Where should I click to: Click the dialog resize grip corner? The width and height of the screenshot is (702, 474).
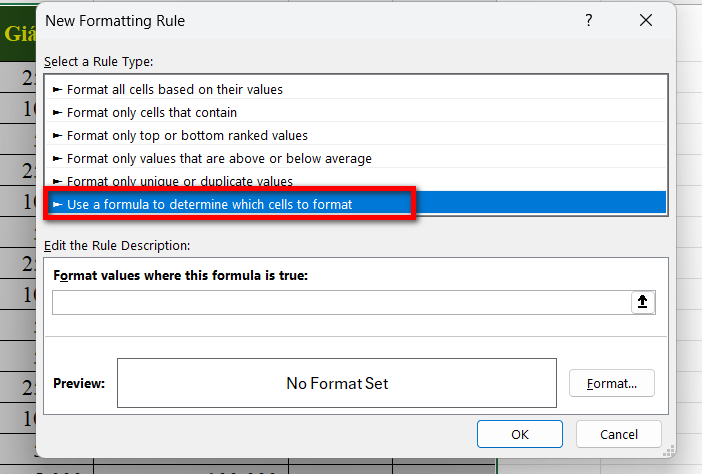pyautogui.click(x=669, y=452)
